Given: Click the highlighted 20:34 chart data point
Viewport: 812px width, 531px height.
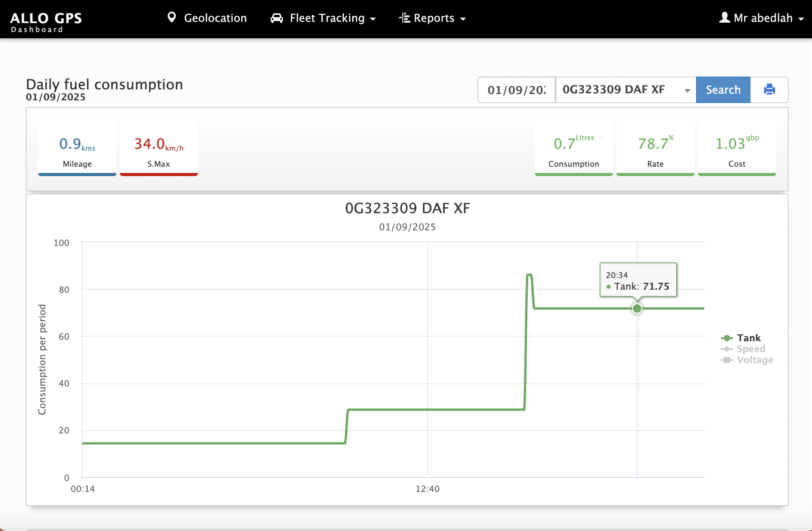Looking at the screenshot, I should click(637, 308).
